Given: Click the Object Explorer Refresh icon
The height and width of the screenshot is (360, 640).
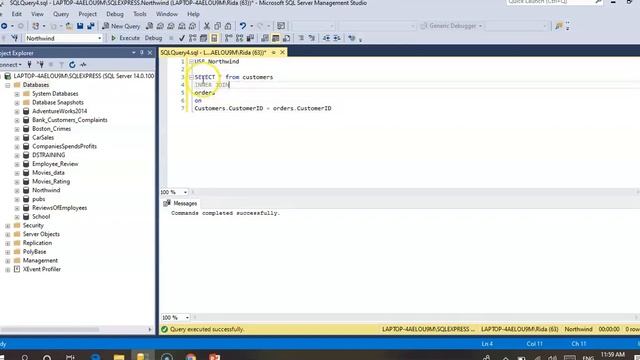Looking at the screenshot, I should click(x=72, y=64).
